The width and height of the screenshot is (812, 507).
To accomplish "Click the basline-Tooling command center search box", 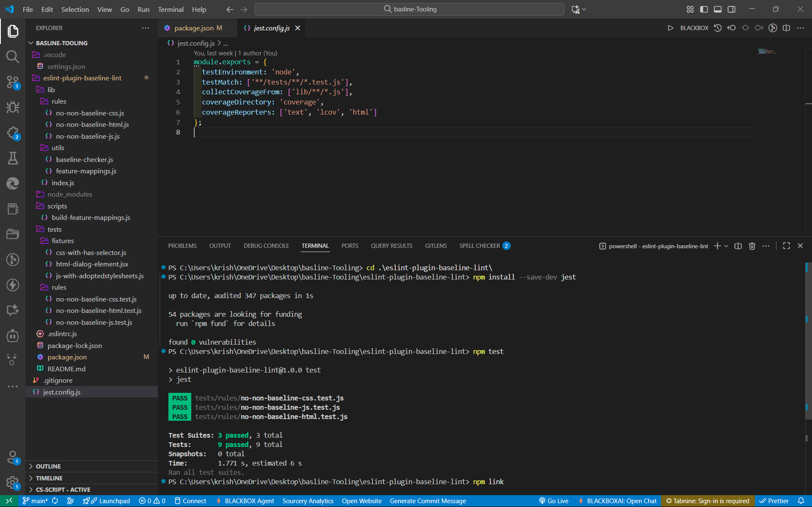I will 409,9.
